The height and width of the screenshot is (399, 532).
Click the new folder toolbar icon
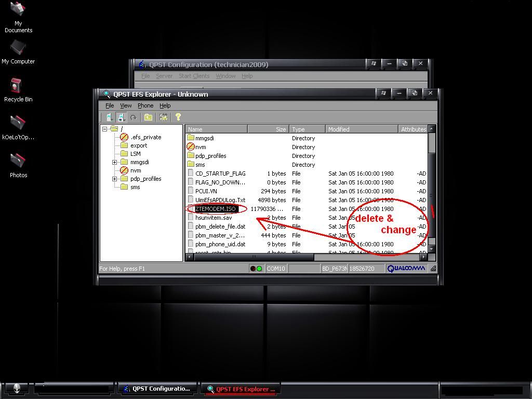pos(148,117)
